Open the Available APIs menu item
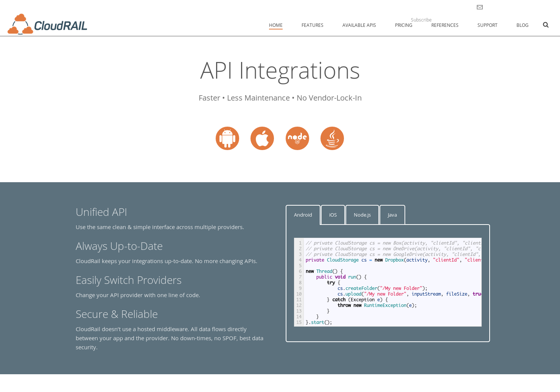 point(359,25)
